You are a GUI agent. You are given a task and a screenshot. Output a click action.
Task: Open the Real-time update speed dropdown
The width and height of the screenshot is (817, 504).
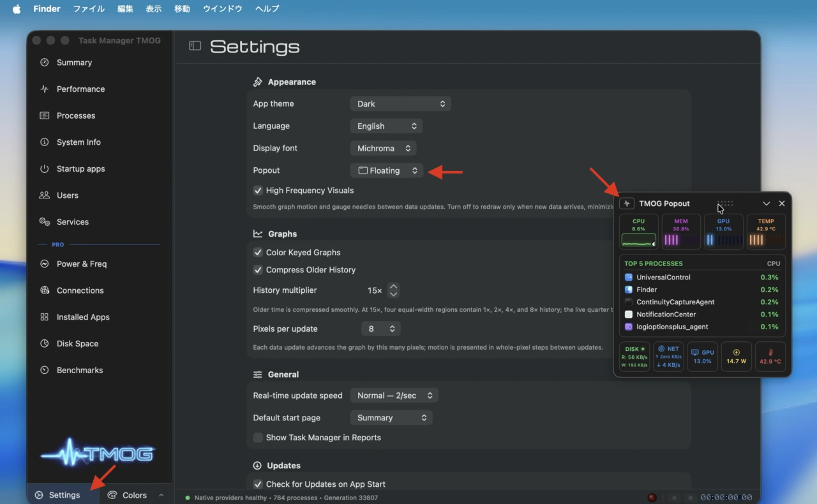click(394, 396)
